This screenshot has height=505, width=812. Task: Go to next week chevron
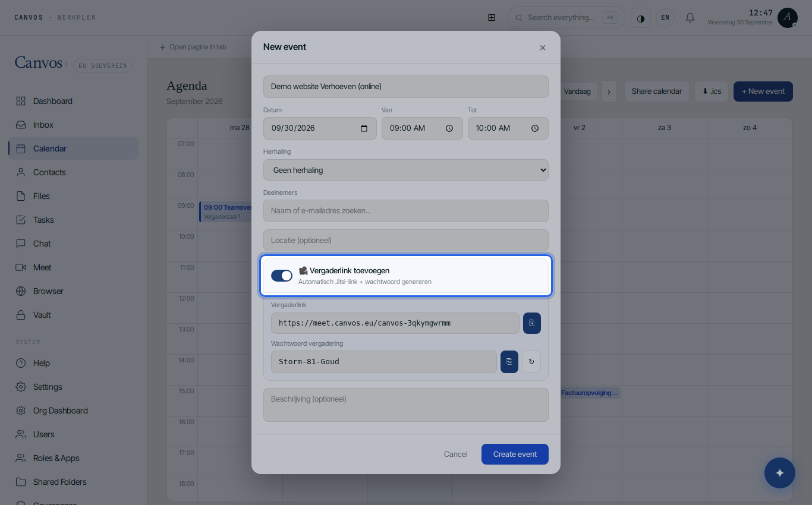click(x=609, y=91)
